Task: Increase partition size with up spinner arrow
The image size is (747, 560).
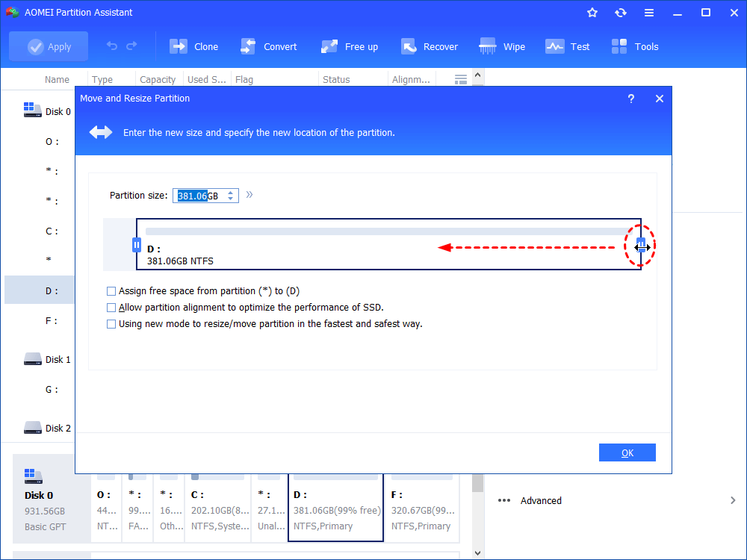Action: point(231,193)
